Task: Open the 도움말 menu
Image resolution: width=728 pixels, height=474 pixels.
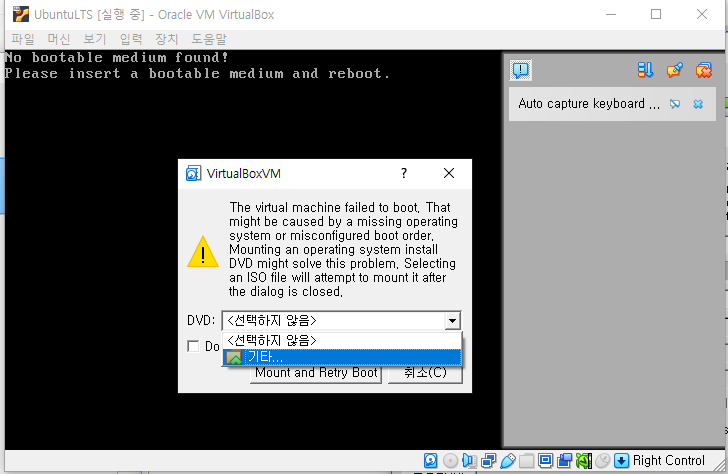Action: (209, 39)
